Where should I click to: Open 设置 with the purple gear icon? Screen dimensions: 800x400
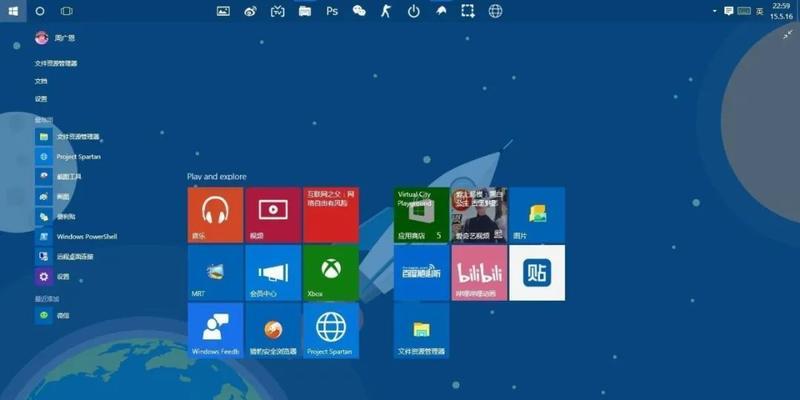tap(52, 277)
